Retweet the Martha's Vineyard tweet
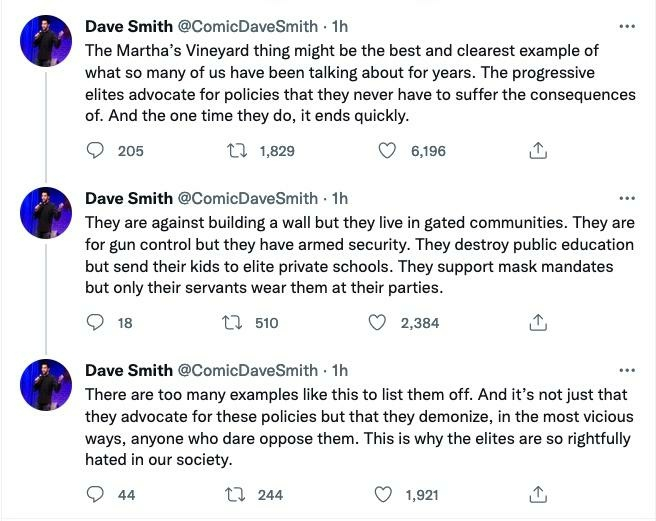This screenshot has width=656, height=521. click(238, 151)
